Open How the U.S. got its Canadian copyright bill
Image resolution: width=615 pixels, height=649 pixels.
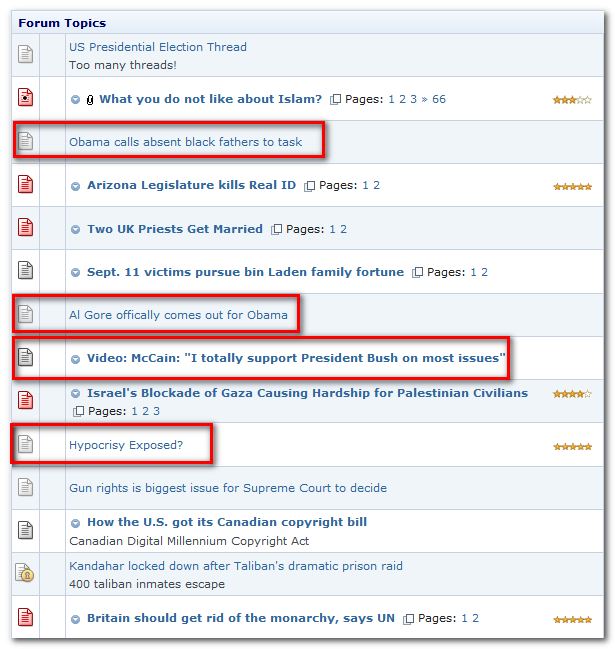[227, 522]
